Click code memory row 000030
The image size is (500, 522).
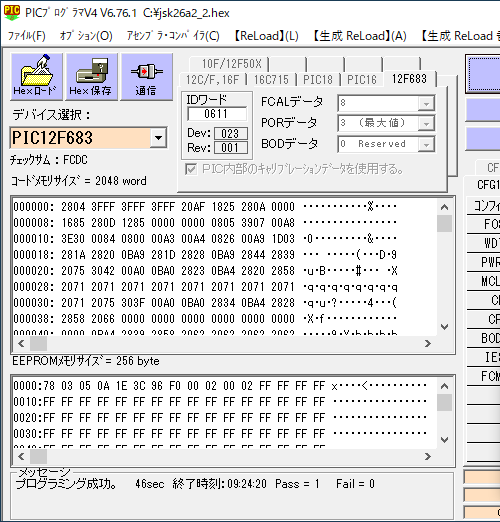click(x=205, y=303)
